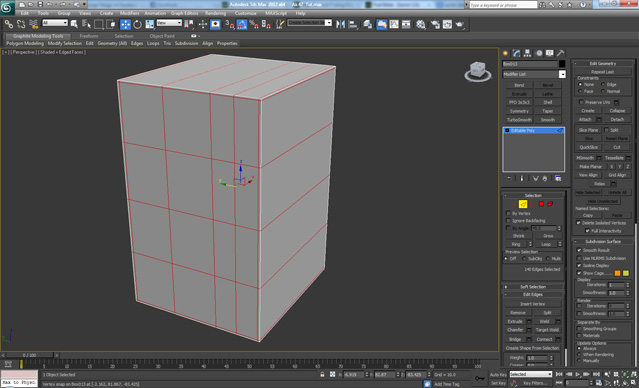Viewport: 639px width, 388px height.
Task: Toggle the Preserve UVs checkbox
Action: coord(582,102)
